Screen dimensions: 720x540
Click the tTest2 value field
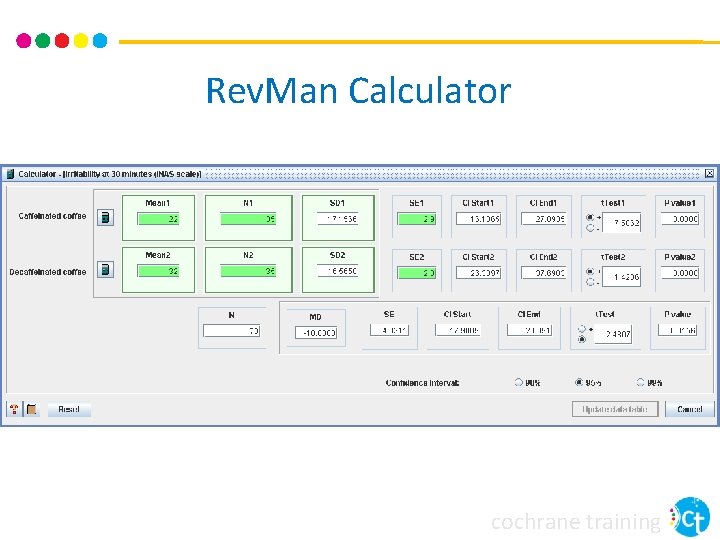pyautogui.click(x=622, y=277)
